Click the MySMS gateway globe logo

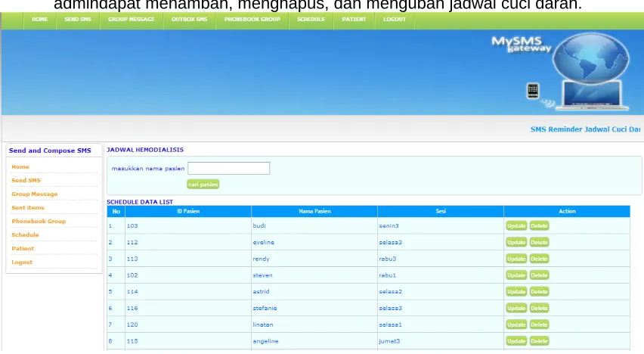pos(590,59)
